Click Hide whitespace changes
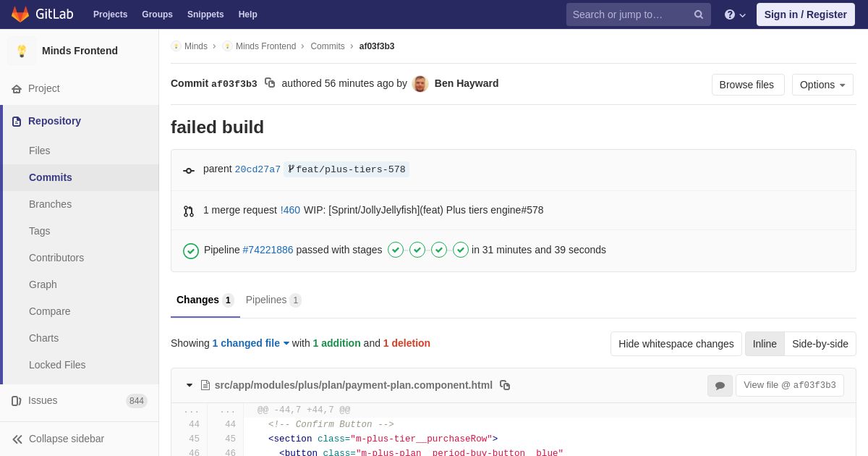868x456 pixels. click(676, 344)
